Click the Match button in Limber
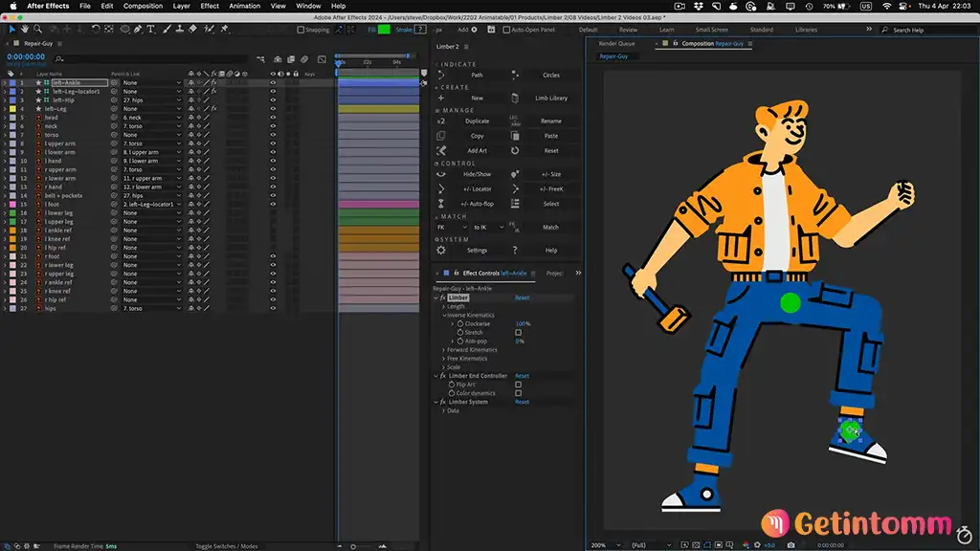Viewport: 980px width, 551px height. point(550,228)
